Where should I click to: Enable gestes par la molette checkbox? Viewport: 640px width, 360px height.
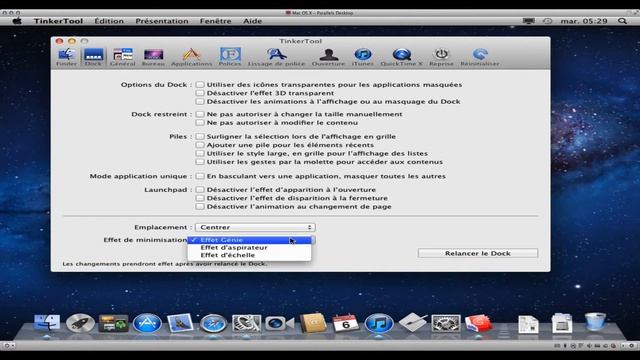pos(200,162)
